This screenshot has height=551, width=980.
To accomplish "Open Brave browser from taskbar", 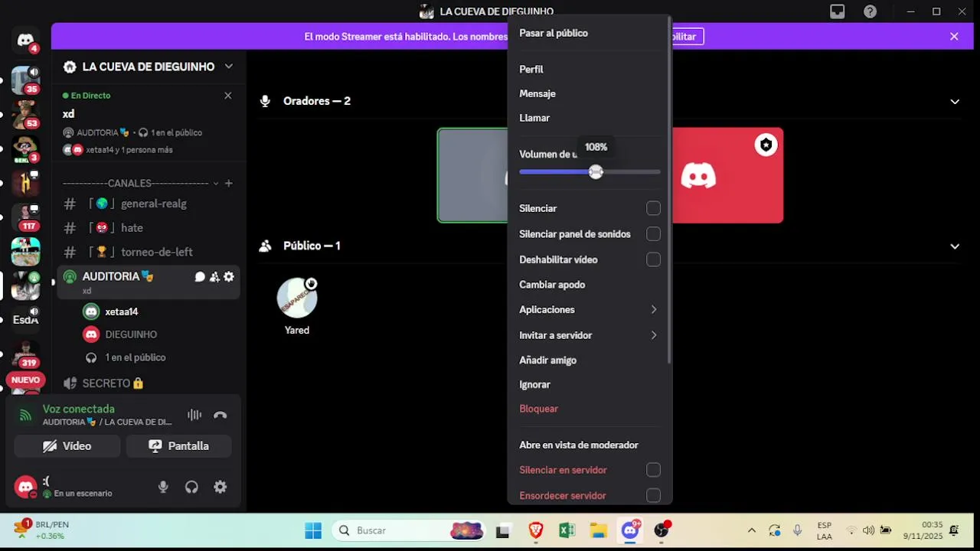I will [536, 530].
